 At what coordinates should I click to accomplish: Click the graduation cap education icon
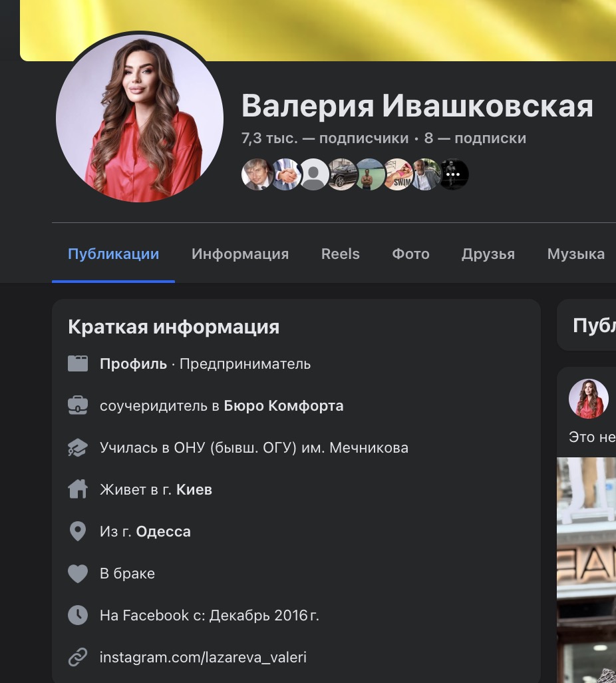tap(78, 448)
